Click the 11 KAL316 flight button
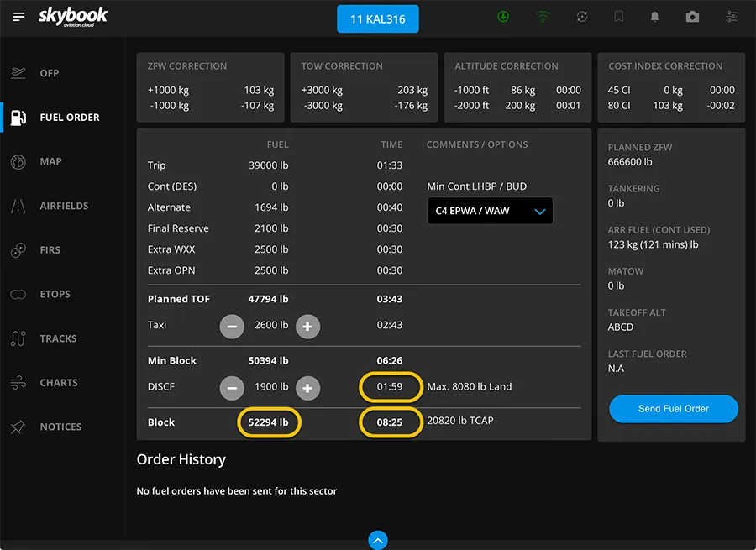The width and height of the screenshot is (756, 550). click(377, 18)
